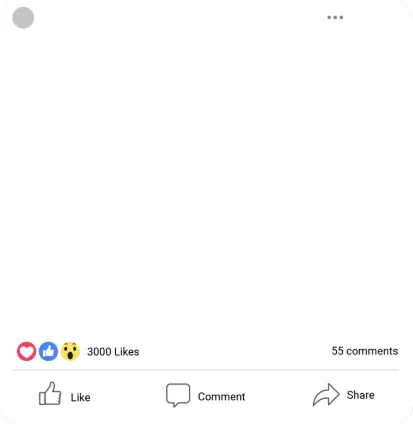Select the Comment text label
This screenshot has width=413, height=424.
coord(221,397)
